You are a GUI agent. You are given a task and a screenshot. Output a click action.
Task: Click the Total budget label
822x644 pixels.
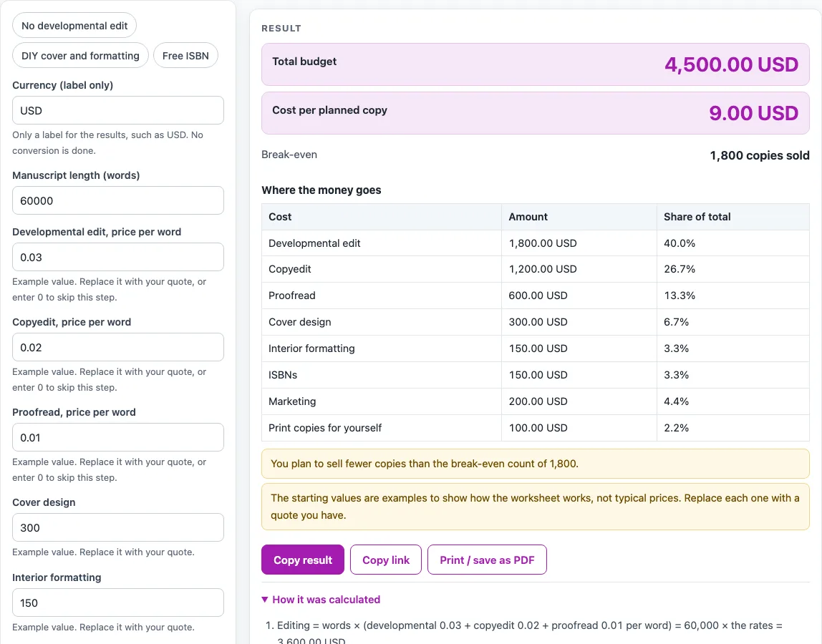[x=304, y=62]
